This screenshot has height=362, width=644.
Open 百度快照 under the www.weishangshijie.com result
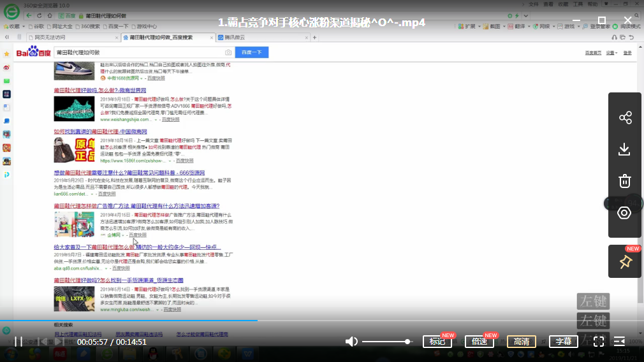coord(170,119)
